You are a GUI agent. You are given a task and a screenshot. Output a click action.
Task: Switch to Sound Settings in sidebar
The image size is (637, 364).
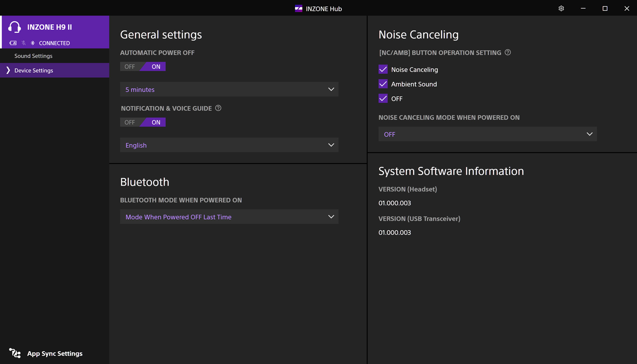tap(34, 56)
